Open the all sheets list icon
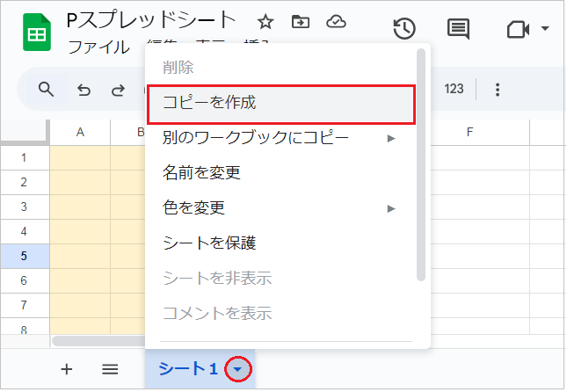The image size is (567, 392). (x=110, y=369)
